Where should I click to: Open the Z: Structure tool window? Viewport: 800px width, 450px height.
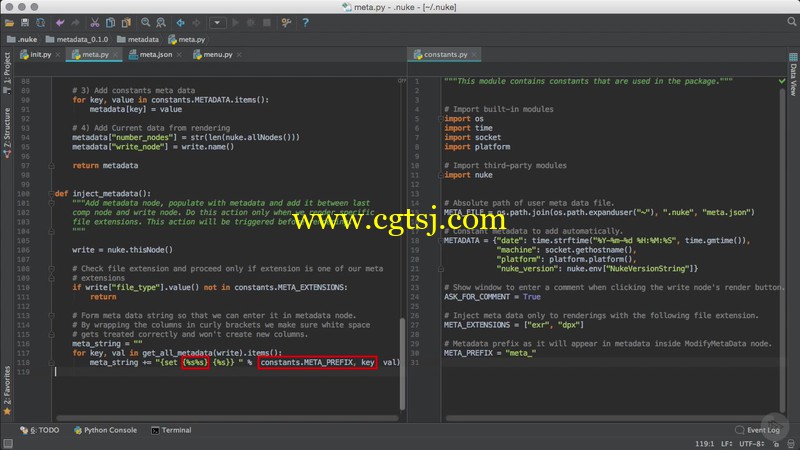pyautogui.click(x=7, y=132)
